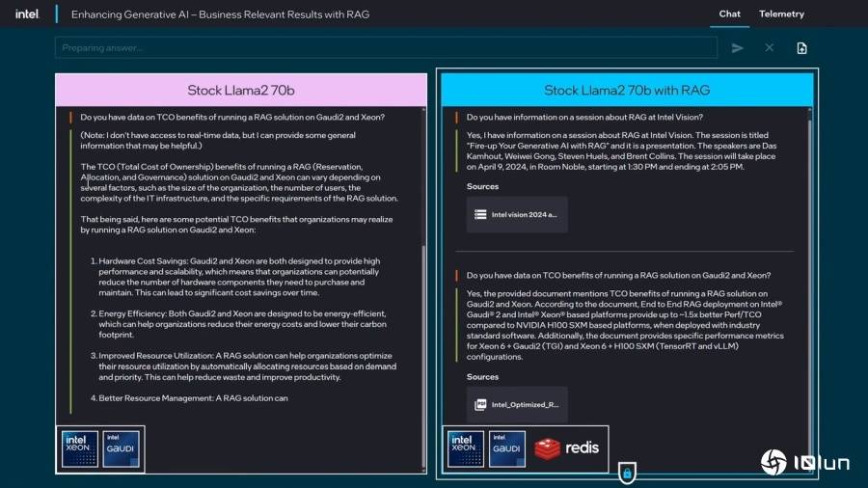Click the upload document icon
Viewport: 868px width, 488px height.
point(801,48)
